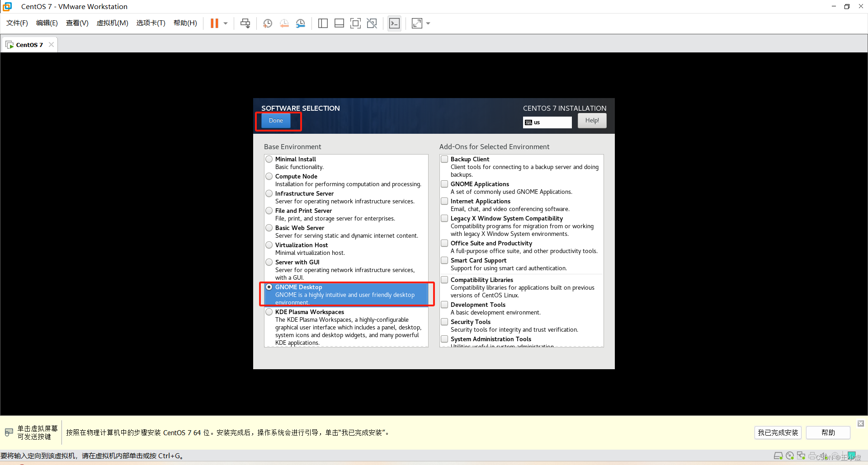Image resolution: width=868 pixels, height=465 pixels.
Task: Expand the stretch display options arrow
Action: point(428,23)
